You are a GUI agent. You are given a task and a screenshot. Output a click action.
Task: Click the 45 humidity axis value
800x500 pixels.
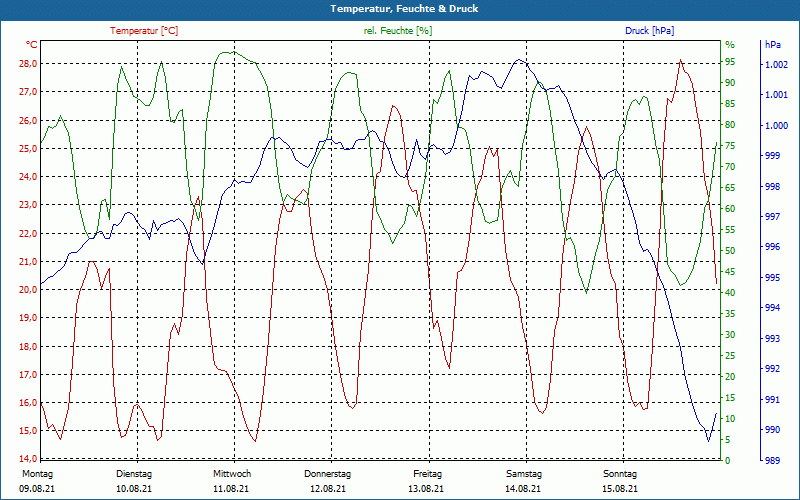click(x=730, y=271)
